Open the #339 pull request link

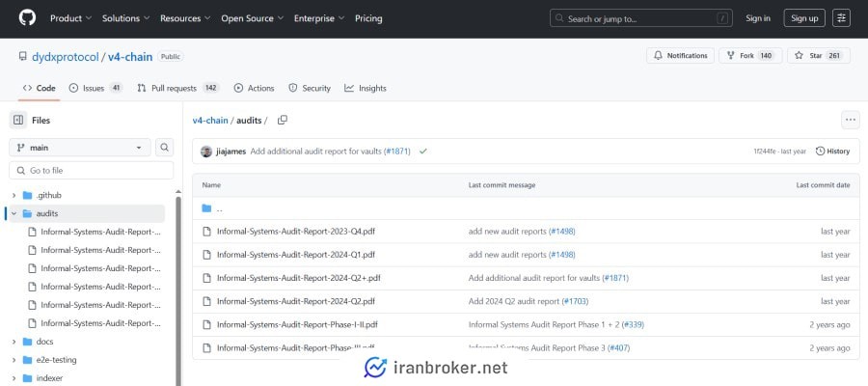point(633,324)
